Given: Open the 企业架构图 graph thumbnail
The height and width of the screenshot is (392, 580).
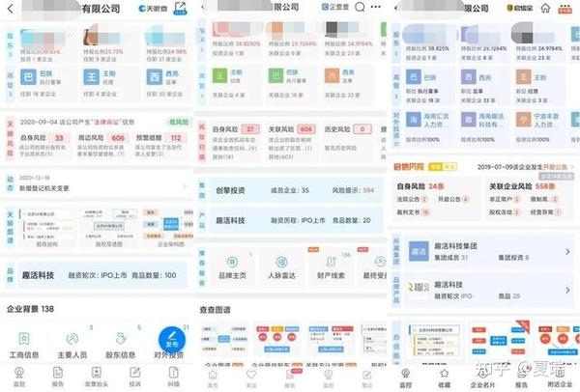Looking at the screenshot, I should pos(168,228).
